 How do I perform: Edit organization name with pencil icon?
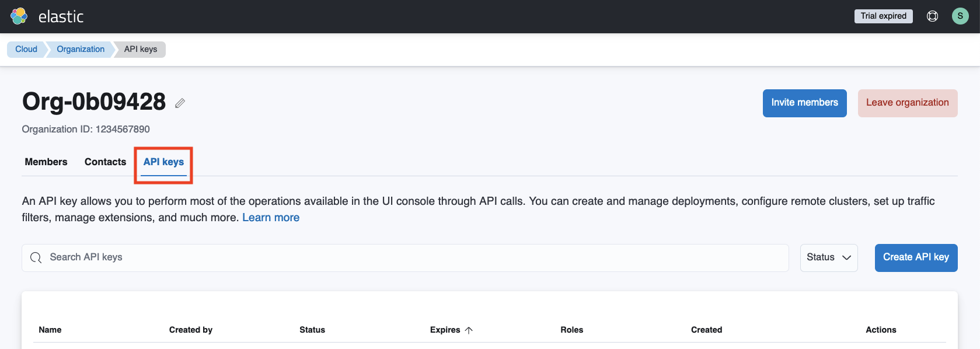coord(180,103)
